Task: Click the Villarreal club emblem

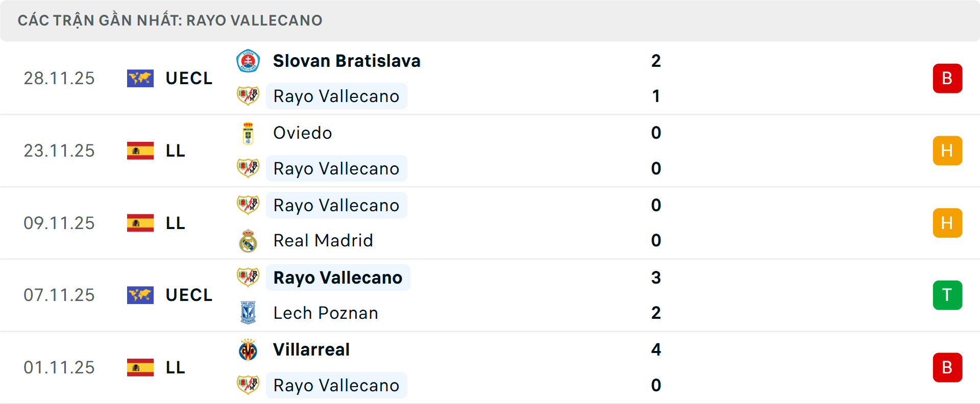Action: click(249, 350)
